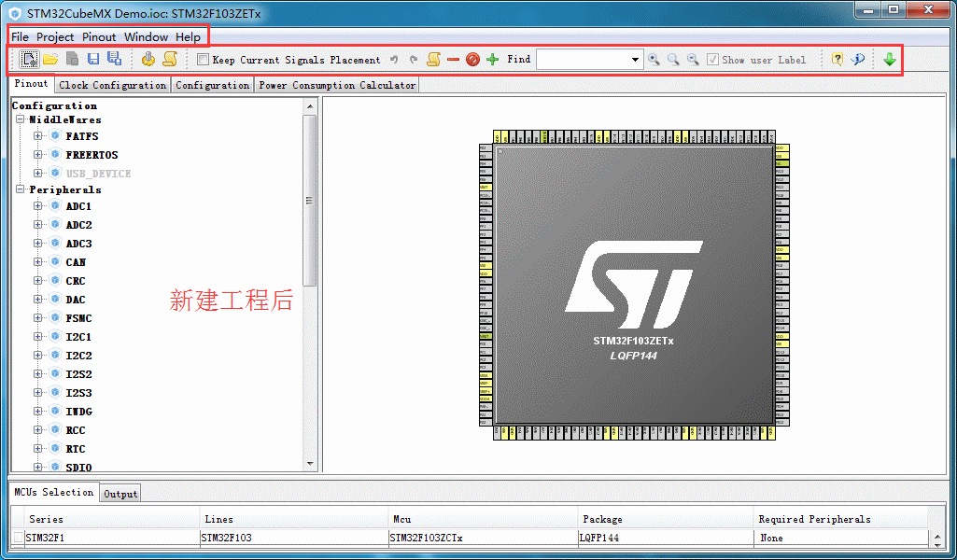Collapse the MiddleWares tree node

tap(21, 119)
